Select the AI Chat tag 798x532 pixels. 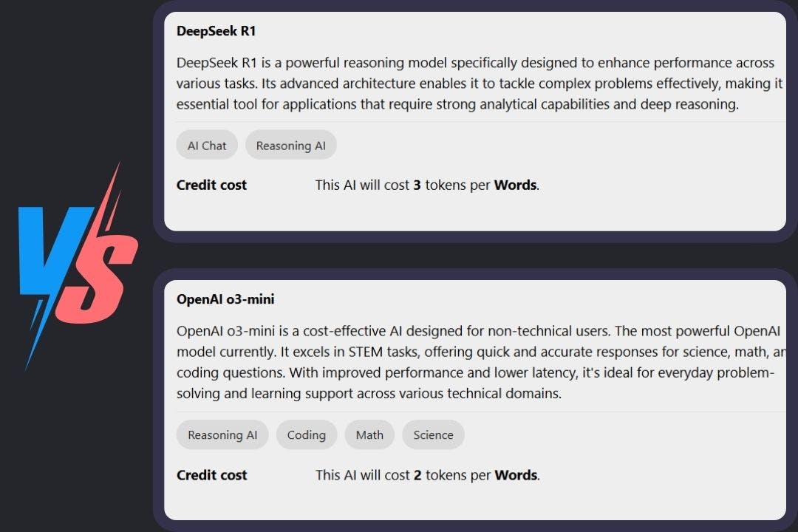207,146
